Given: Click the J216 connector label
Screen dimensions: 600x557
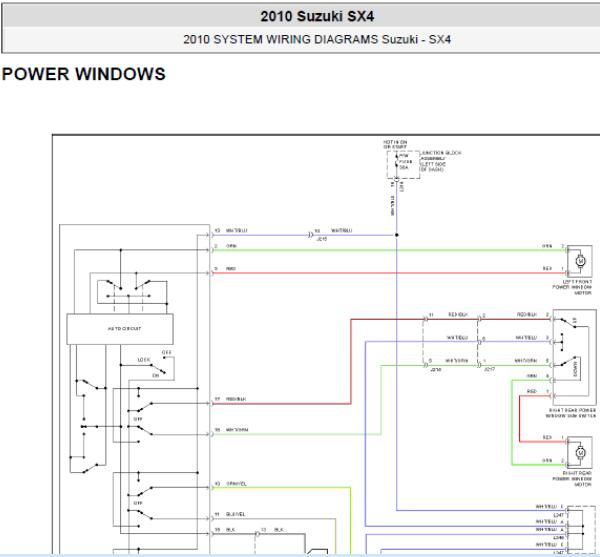Looking at the screenshot, I should coord(435,370).
